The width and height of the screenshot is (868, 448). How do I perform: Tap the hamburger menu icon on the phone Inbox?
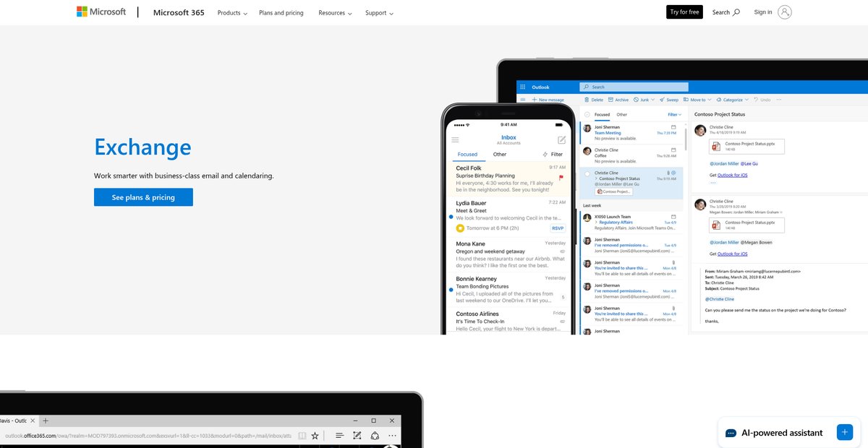pos(455,139)
